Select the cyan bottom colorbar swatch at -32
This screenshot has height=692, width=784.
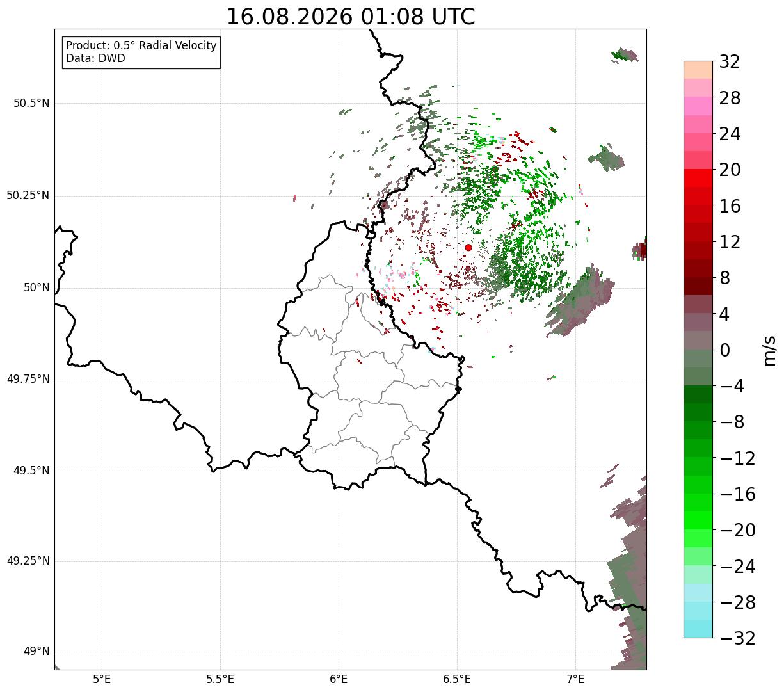[x=698, y=629]
